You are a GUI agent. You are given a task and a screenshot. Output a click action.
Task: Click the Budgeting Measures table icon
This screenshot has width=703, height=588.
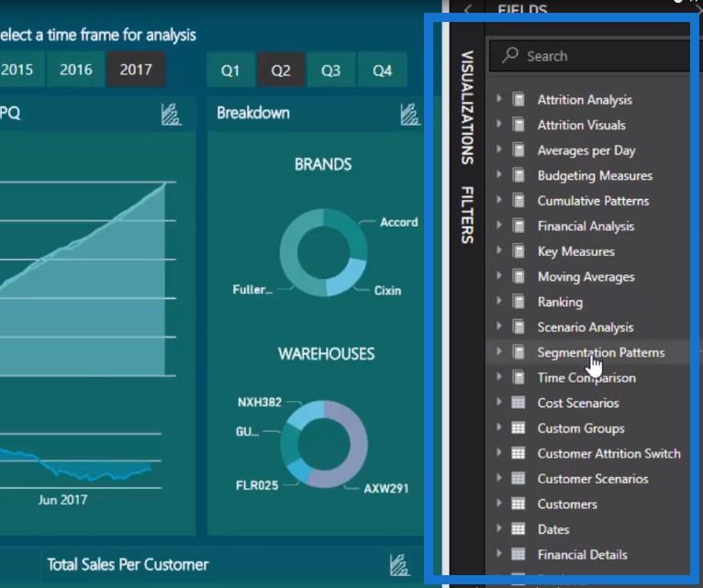(519, 175)
